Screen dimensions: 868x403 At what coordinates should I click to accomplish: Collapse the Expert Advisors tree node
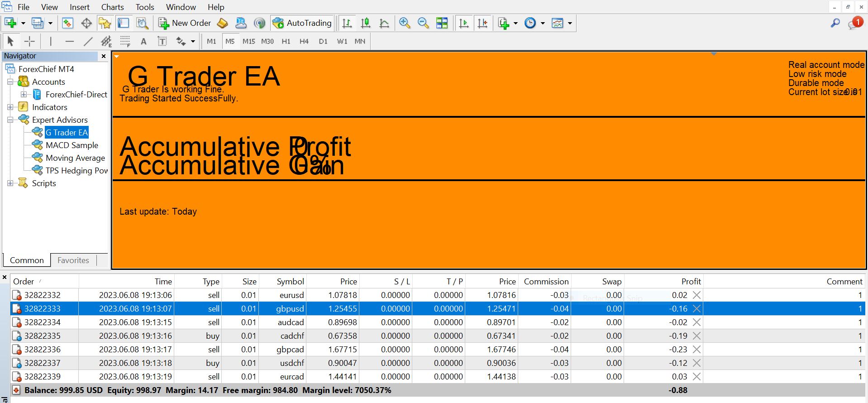pyautogui.click(x=10, y=120)
